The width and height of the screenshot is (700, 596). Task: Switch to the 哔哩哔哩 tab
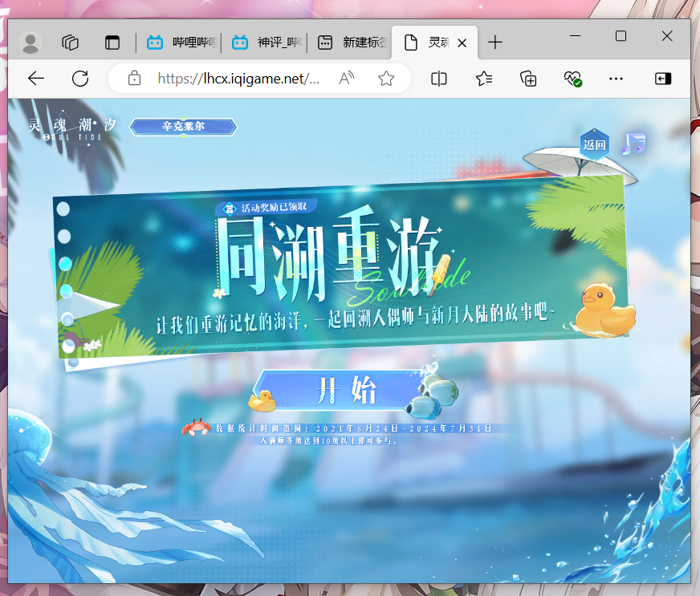tap(181, 43)
